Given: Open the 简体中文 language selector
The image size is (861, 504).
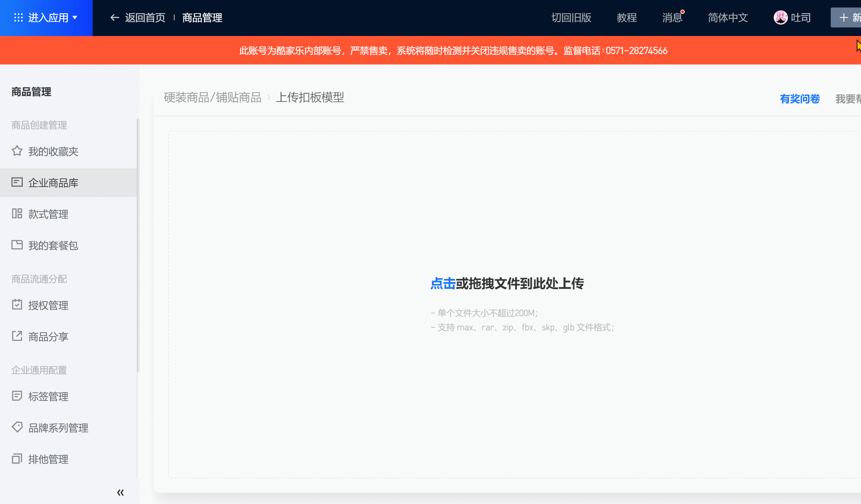Looking at the screenshot, I should (x=727, y=17).
